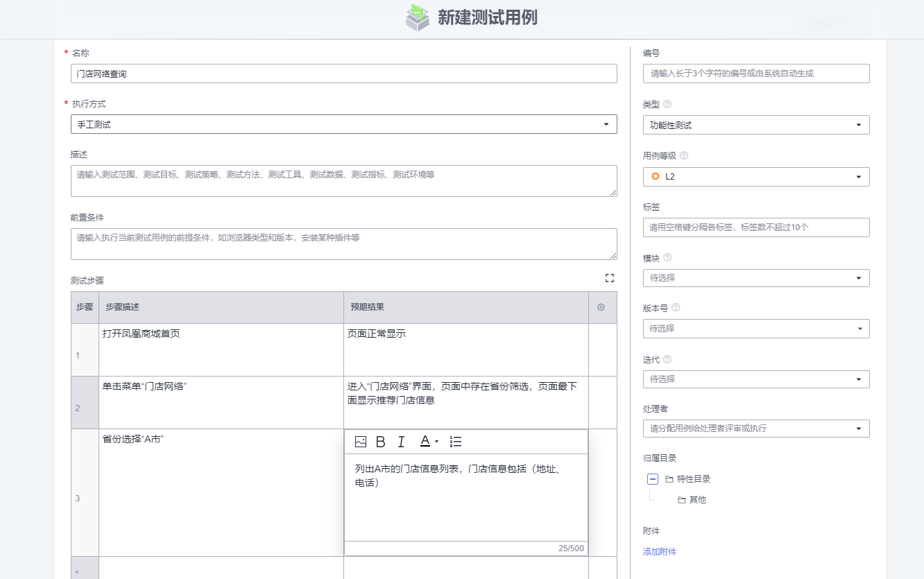
Task: Click folder icon of 其他
Action: [682, 500]
